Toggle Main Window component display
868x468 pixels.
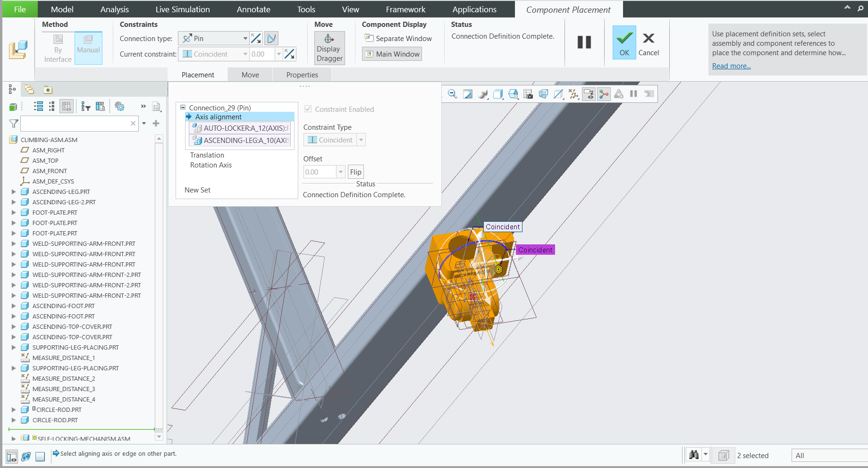tap(391, 53)
